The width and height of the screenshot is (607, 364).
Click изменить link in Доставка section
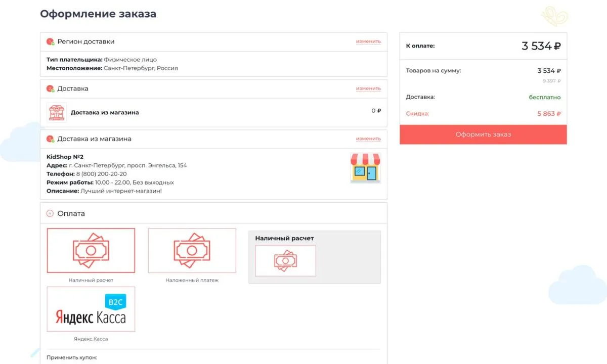(368, 88)
